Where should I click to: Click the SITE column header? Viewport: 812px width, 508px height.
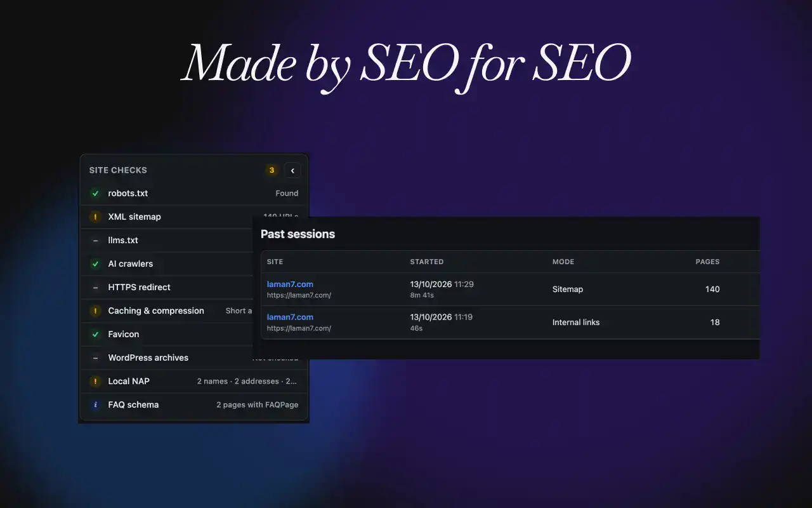(275, 262)
